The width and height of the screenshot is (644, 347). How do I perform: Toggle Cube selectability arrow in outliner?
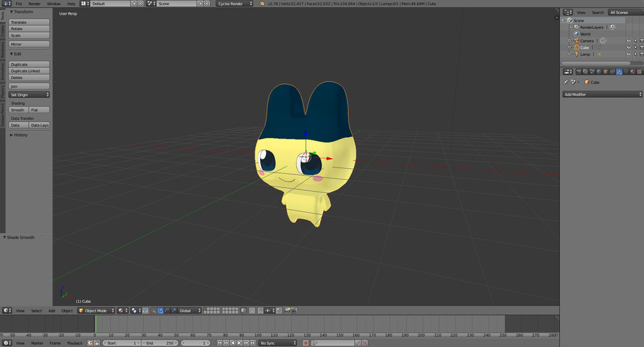(636, 47)
